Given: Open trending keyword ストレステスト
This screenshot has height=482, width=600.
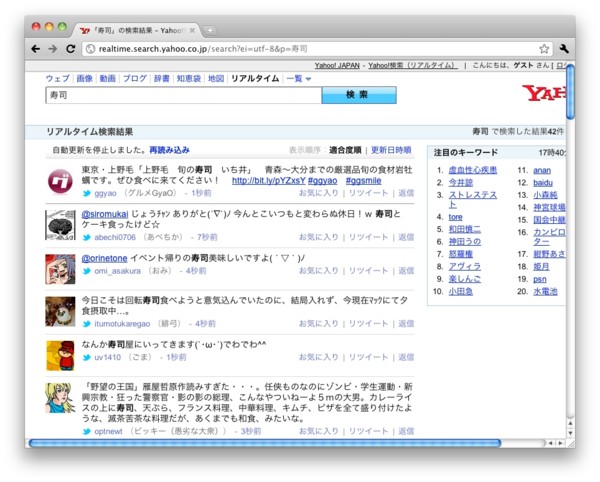Looking at the screenshot, I should click(473, 199).
